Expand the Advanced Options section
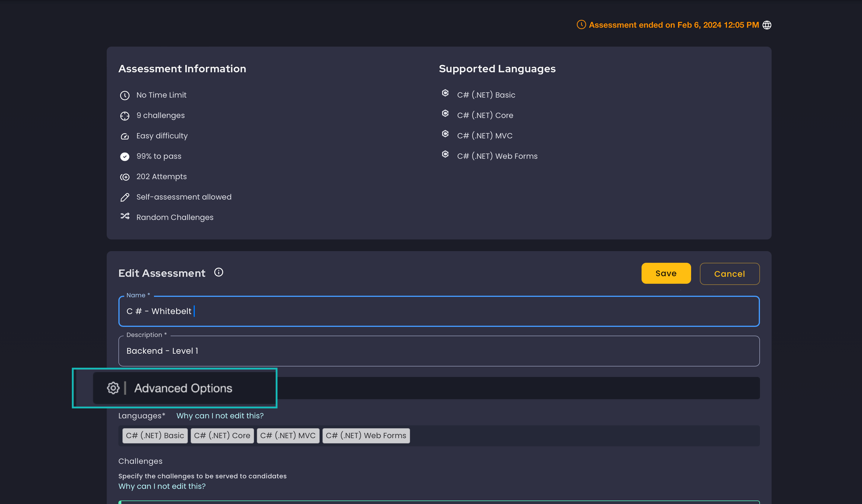The image size is (862, 504). coord(426,388)
